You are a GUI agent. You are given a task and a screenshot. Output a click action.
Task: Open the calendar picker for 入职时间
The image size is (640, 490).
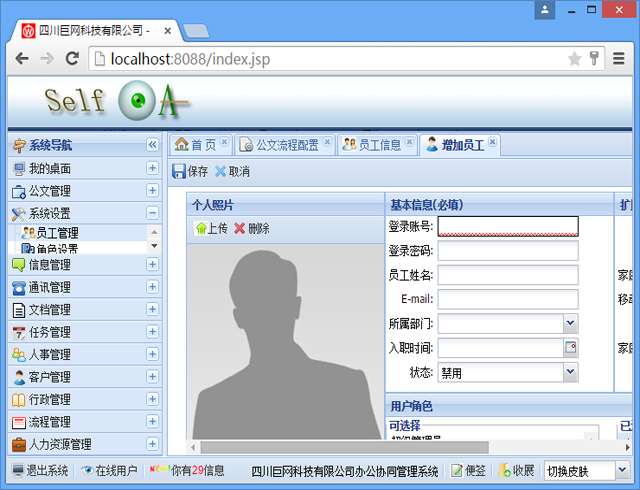[571, 348]
